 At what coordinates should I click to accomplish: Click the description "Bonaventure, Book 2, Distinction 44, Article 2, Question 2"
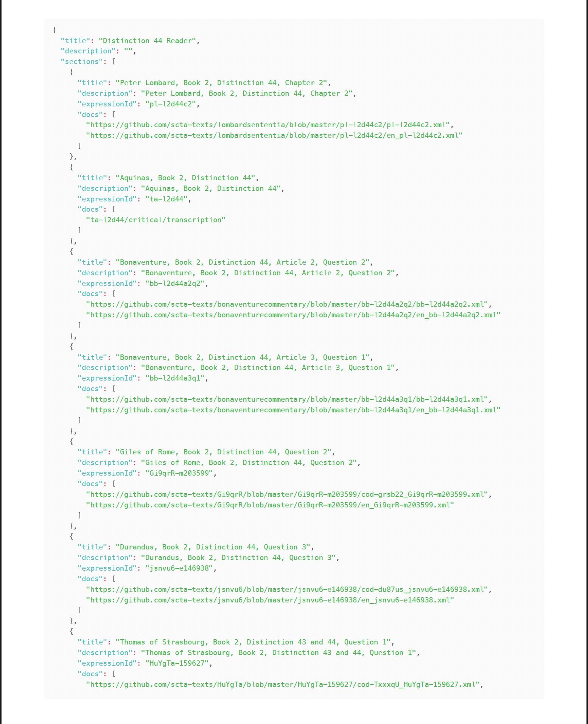[268, 273]
